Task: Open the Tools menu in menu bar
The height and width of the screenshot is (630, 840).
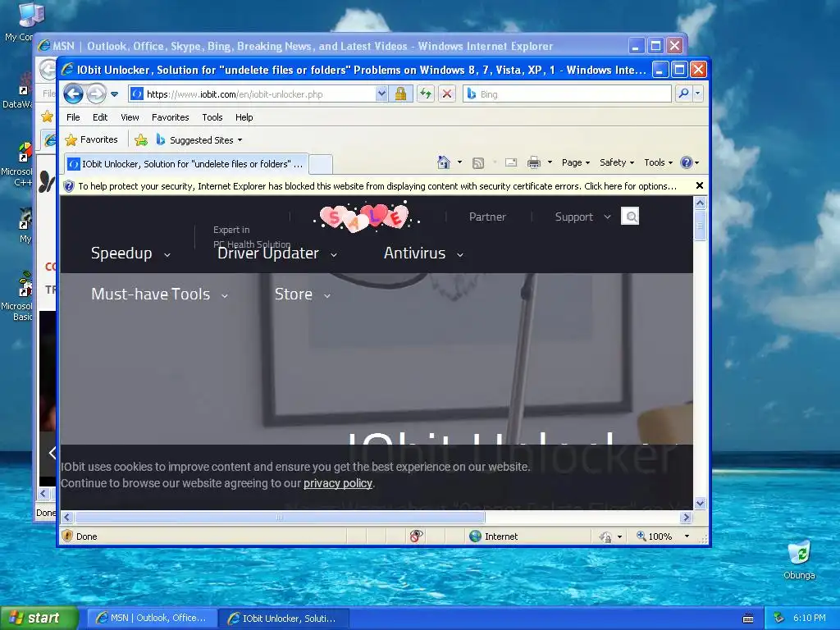Action: [212, 117]
